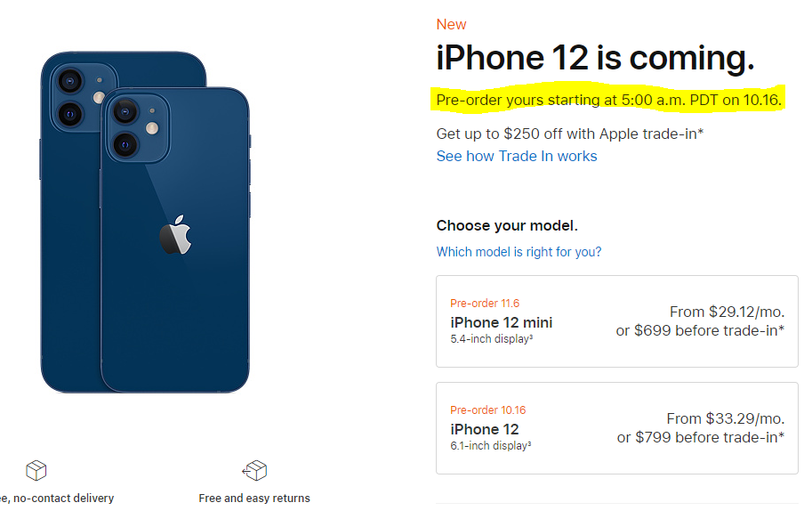The width and height of the screenshot is (812, 519).
Task: Click the Apple logo on the iPhone
Action: coord(175,235)
